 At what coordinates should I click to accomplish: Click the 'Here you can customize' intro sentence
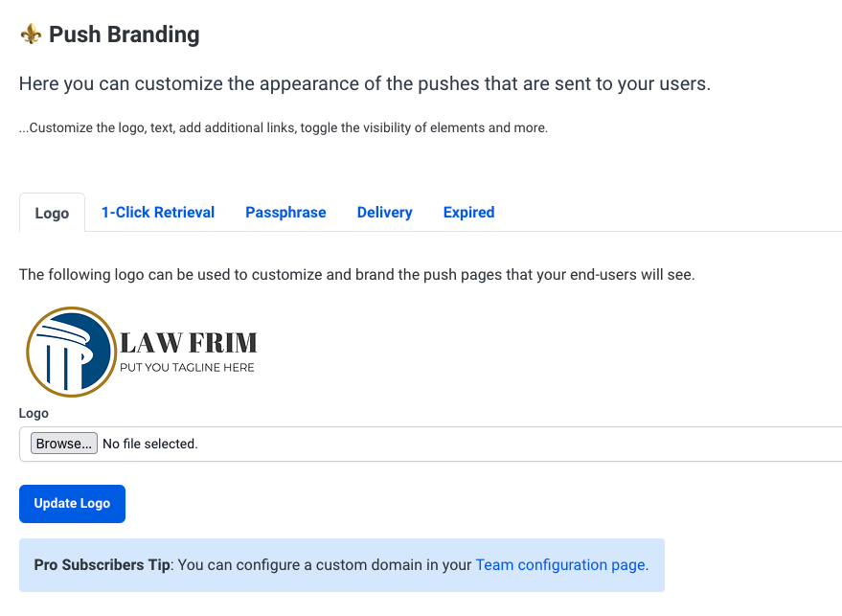coord(365,84)
